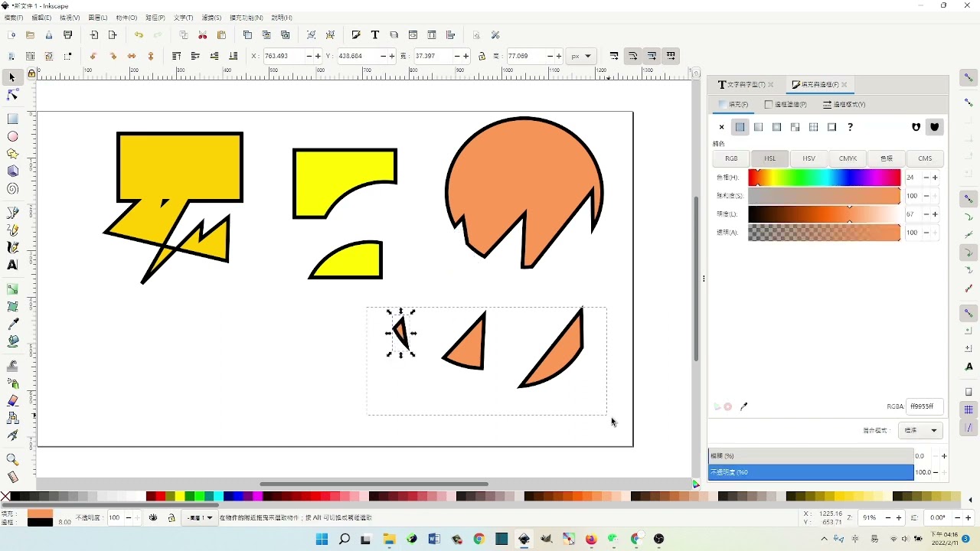Select Radial gradient fill type

tap(776, 127)
